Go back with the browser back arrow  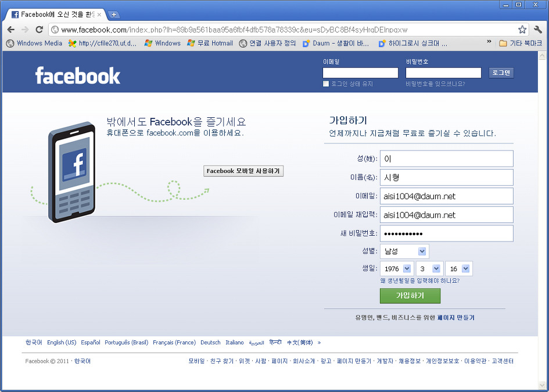click(x=11, y=30)
